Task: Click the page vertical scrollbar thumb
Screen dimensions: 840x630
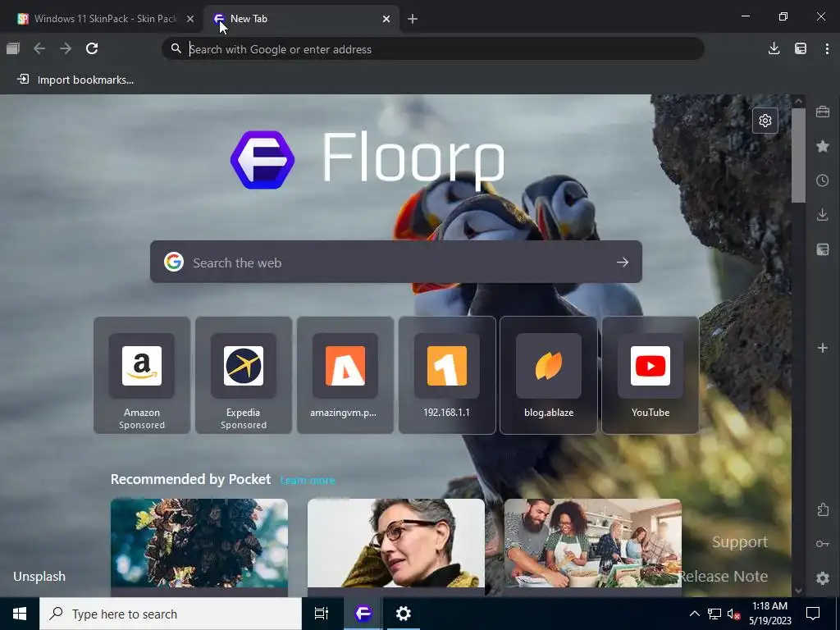Action: 798,155
